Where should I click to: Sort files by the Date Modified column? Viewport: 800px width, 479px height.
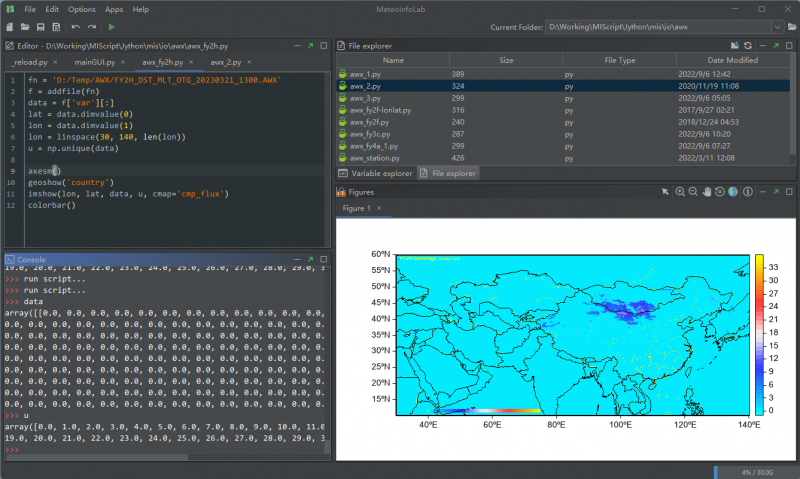(732, 61)
